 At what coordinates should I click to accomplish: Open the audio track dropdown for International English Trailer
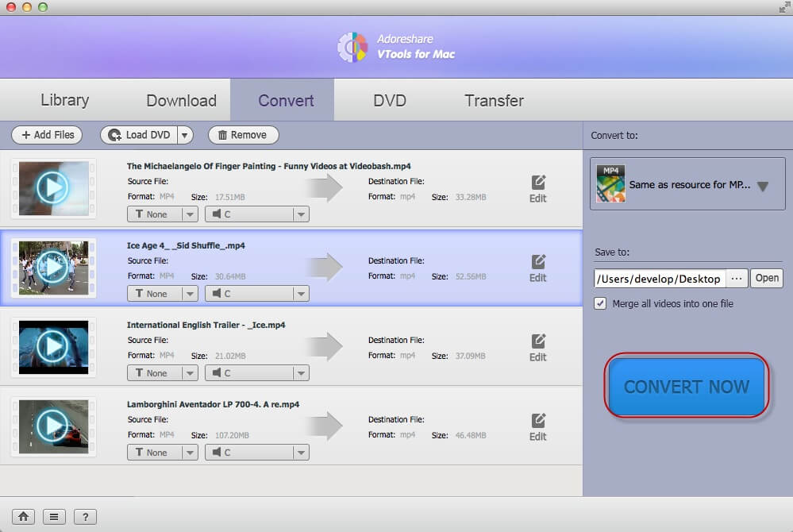pos(300,372)
